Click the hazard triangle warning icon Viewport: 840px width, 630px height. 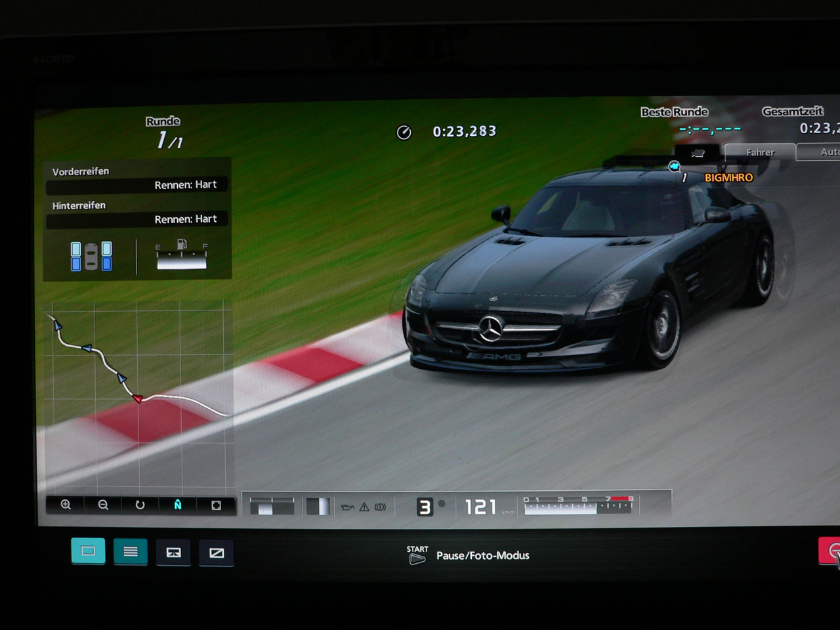click(364, 507)
